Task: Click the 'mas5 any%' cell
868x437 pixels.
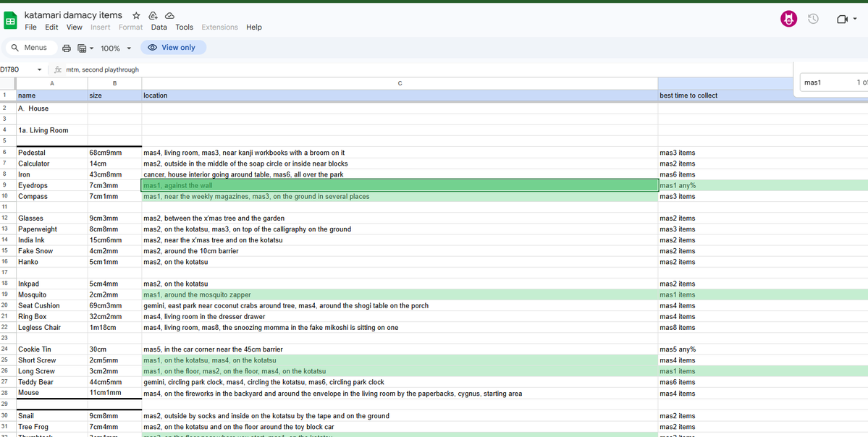Action: pos(763,349)
